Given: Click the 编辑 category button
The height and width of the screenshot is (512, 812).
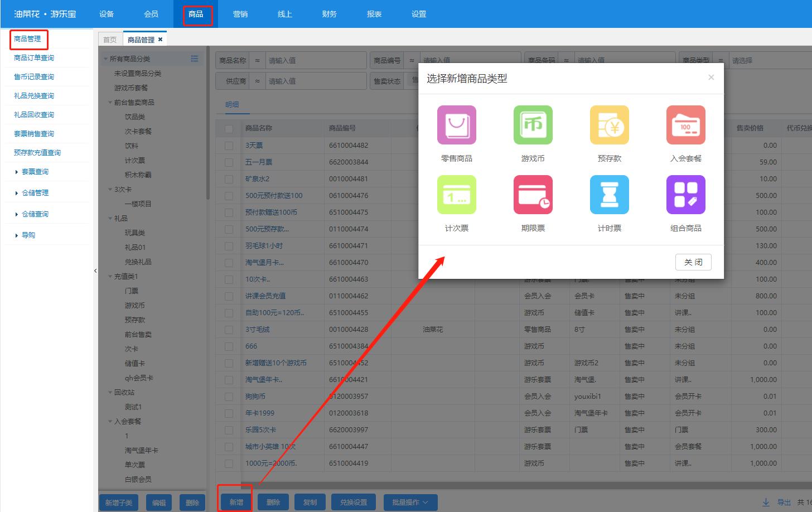Looking at the screenshot, I should click(159, 503).
